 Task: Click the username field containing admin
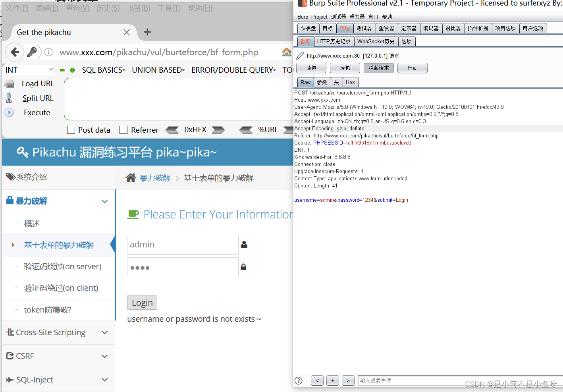pos(183,245)
